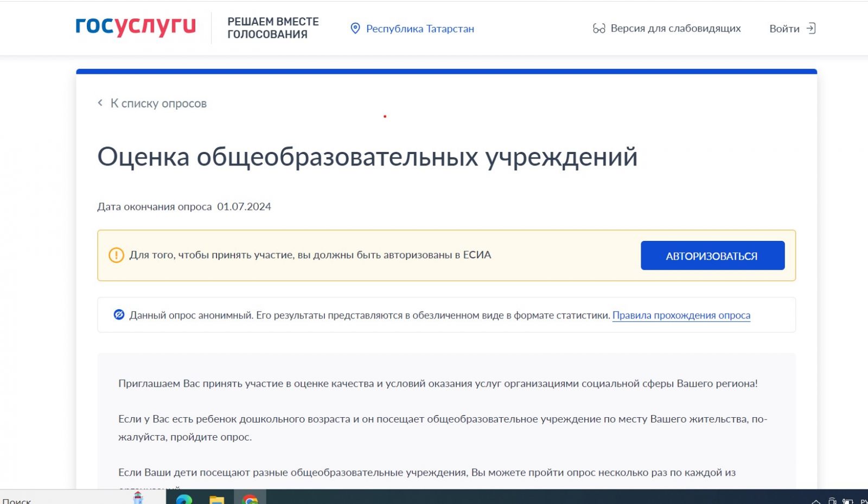Screen dimensions: 868x504
Task: Click the glasses accessibility icon
Action: 598,29
